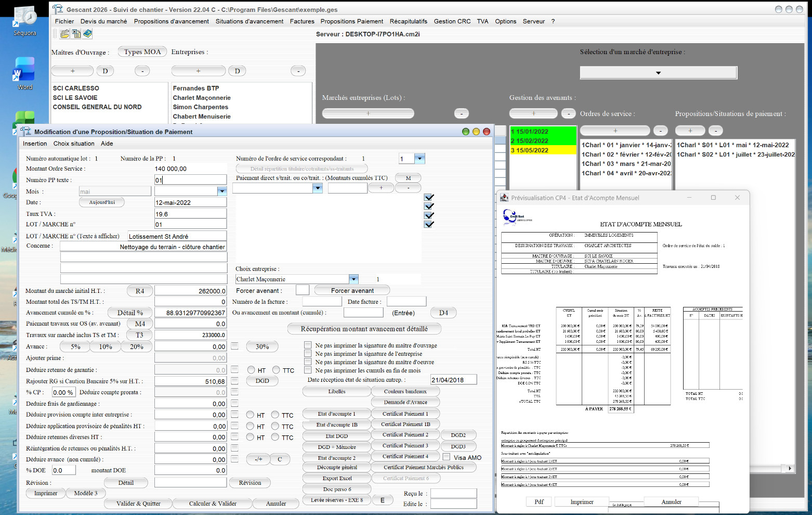Screen dimensions: 812x515
Task: Click the Calculer & Valider button
Action: pos(213,504)
